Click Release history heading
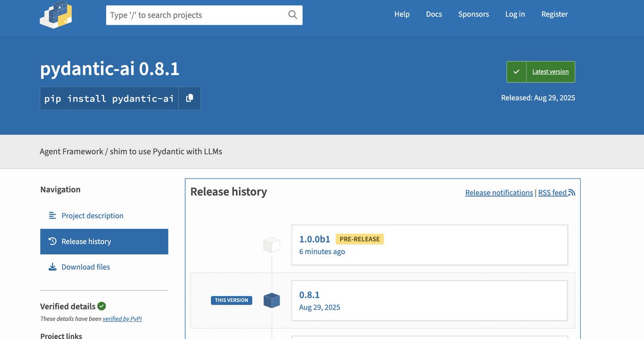The image size is (644, 339). pyautogui.click(x=229, y=191)
